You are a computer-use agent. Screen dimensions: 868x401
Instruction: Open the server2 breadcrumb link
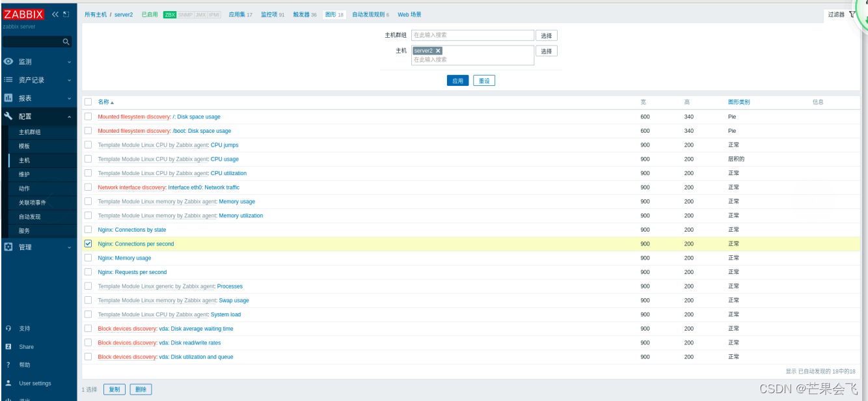[x=124, y=14]
